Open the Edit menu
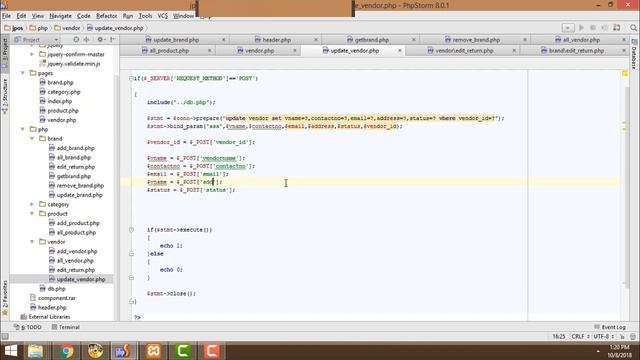The height and width of the screenshot is (360, 640). (21, 16)
